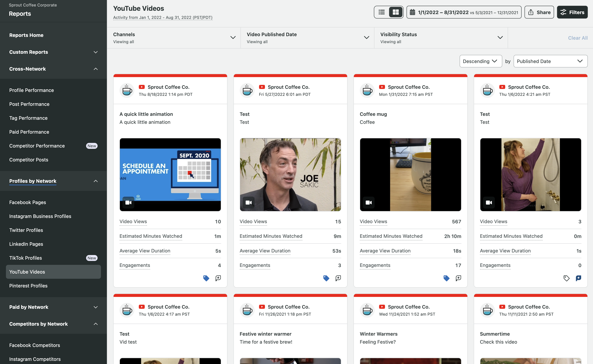Click tag icon on Coffee mug card
Image resolution: width=593 pixels, height=364 pixels.
coord(446,278)
